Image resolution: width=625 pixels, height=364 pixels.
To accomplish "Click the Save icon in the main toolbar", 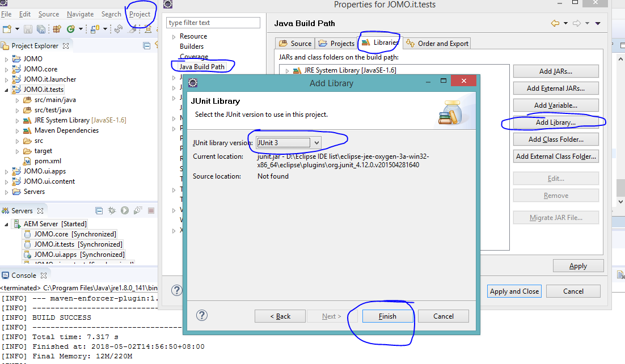I will [28, 29].
